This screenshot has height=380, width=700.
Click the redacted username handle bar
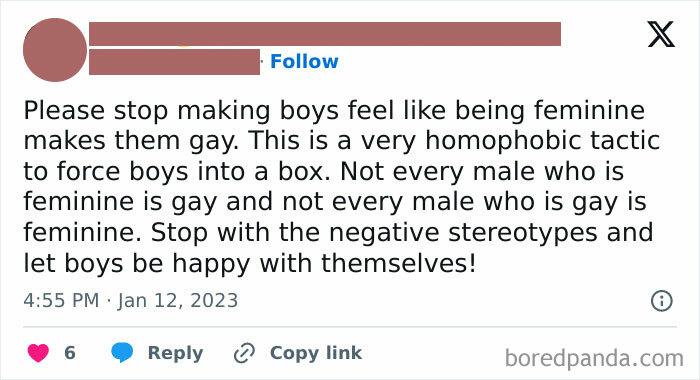[175, 62]
